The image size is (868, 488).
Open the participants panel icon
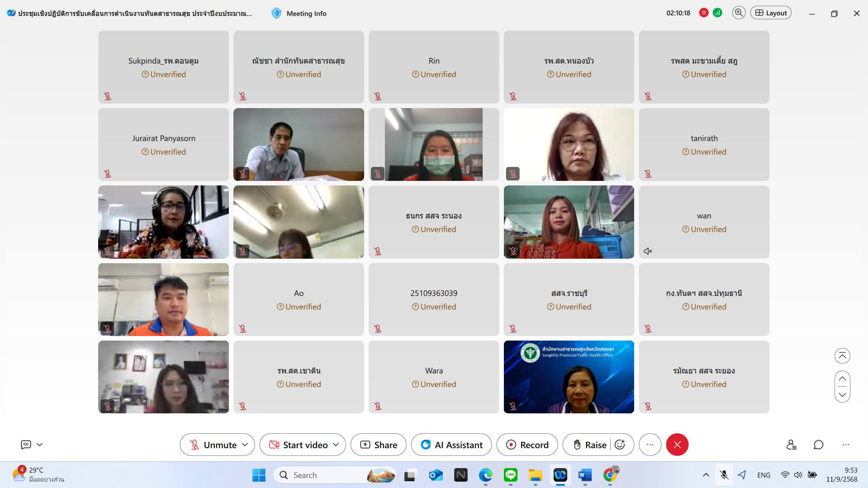point(791,445)
